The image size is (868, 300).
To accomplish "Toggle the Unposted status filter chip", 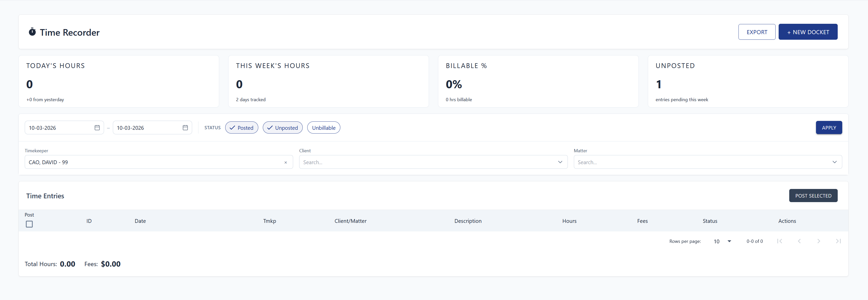I will point(282,127).
